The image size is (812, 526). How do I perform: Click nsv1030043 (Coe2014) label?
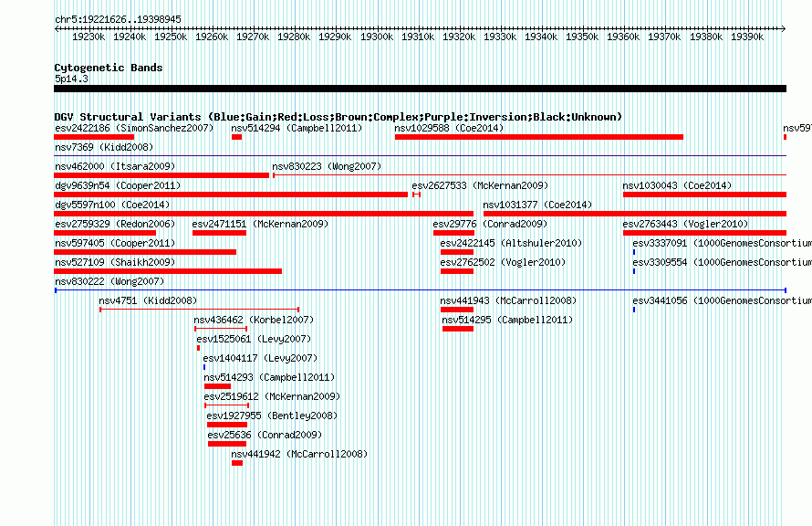[x=677, y=185]
